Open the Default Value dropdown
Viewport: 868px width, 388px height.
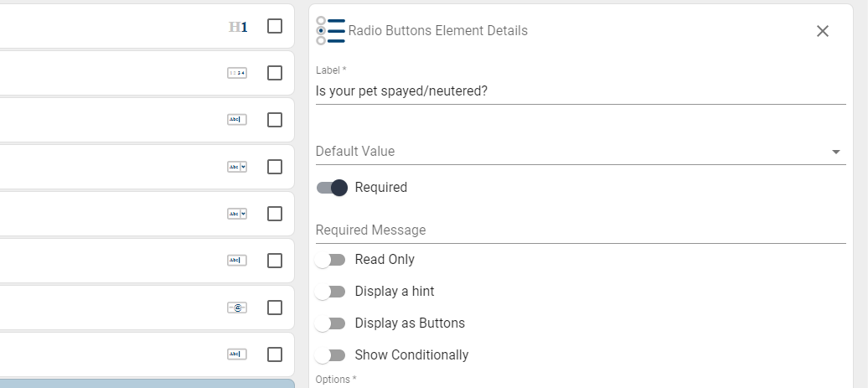(581, 151)
